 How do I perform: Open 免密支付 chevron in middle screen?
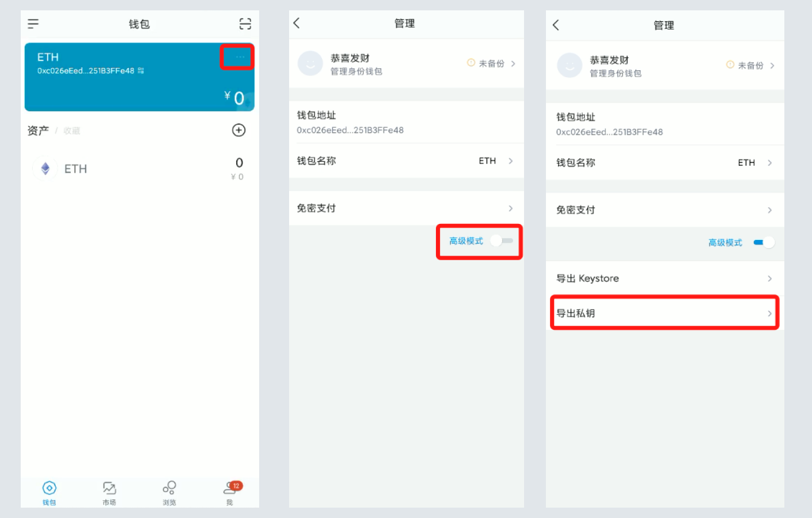[510, 208]
